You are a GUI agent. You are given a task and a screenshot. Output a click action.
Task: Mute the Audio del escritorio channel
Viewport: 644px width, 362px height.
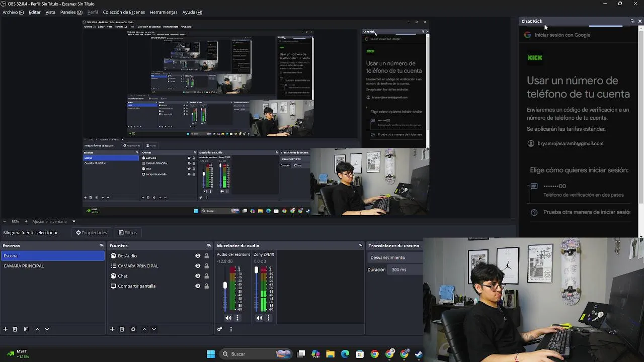228,318
